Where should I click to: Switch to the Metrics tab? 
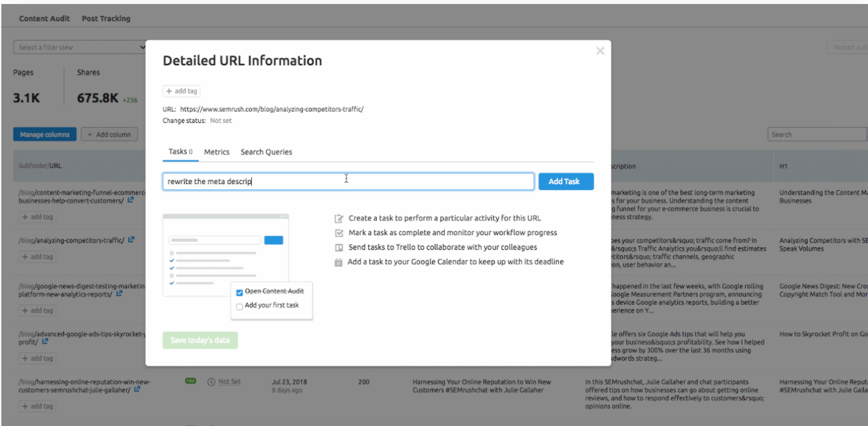pos(216,152)
